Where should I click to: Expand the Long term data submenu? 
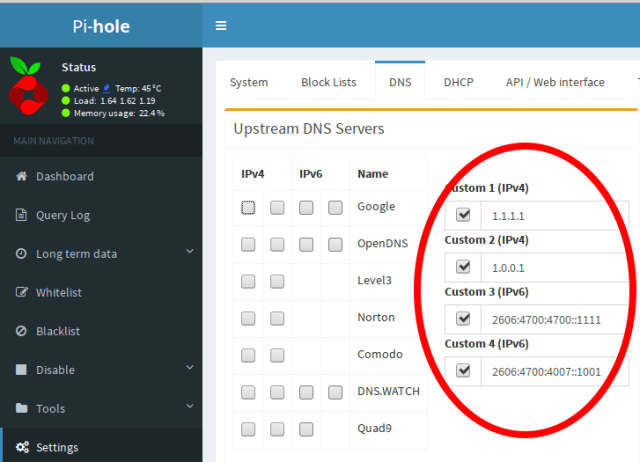190,254
